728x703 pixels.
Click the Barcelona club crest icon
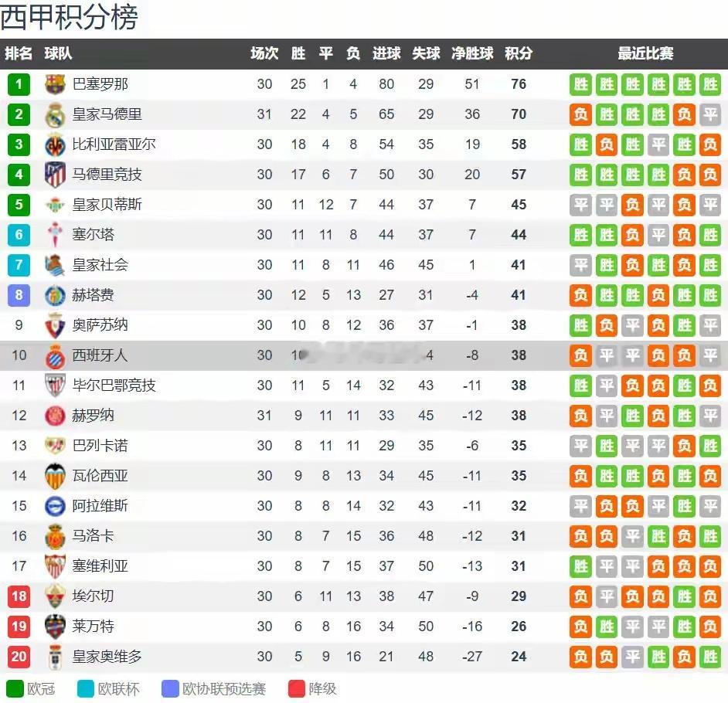(55, 84)
